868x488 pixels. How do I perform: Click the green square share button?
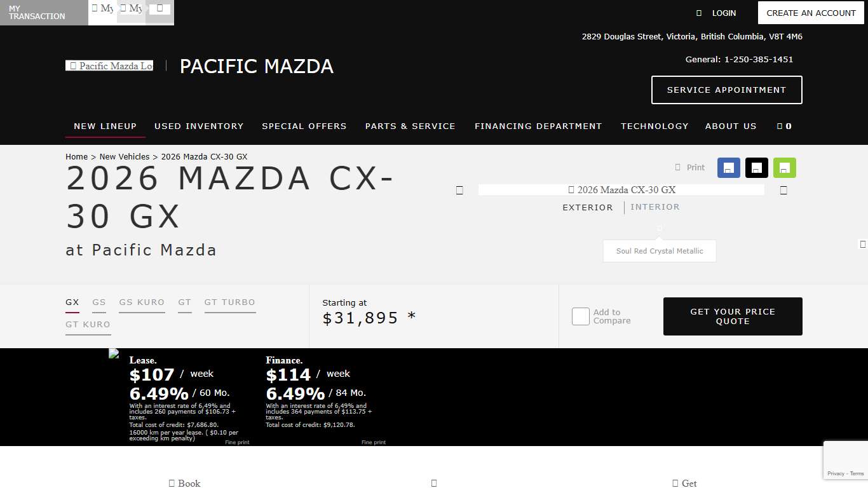click(x=784, y=168)
